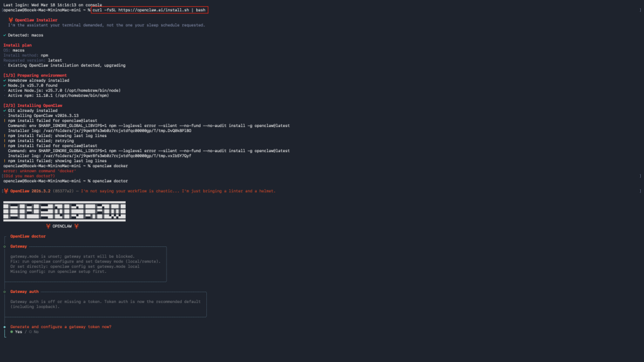644x362 pixels.
Task: Click the Install method: npm line
Action: [x=26, y=55]
